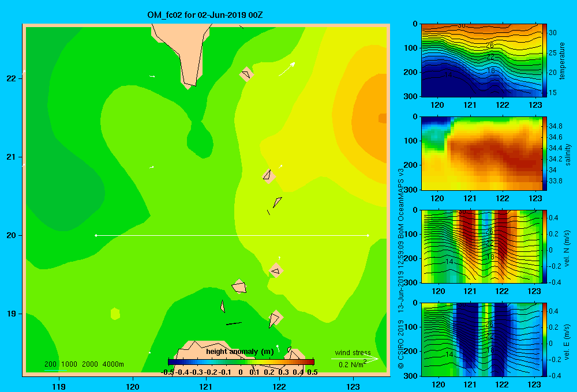Image resolution: width=577 pixels, height=392 pixels.
Task: Click the temperature panel colorbar
Action: click(545, 61)
